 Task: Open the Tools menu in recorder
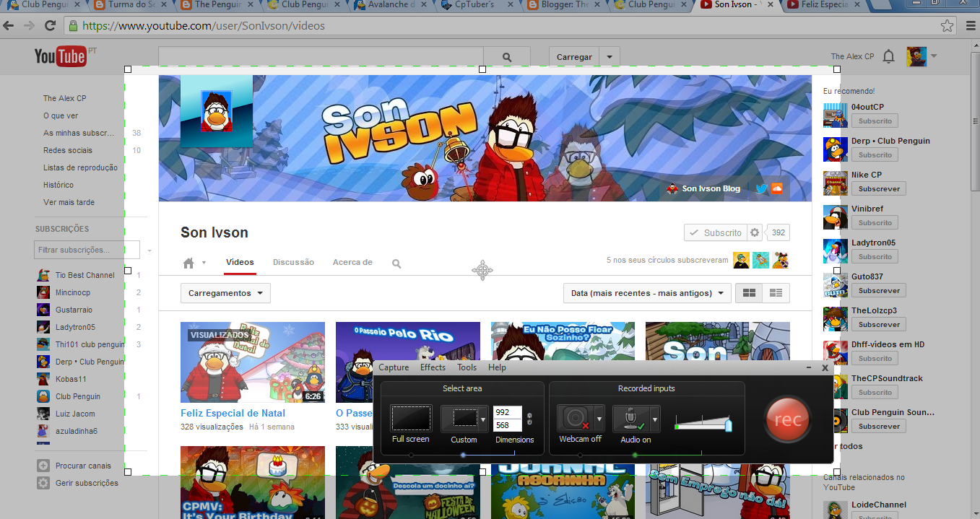pos(467,367)
